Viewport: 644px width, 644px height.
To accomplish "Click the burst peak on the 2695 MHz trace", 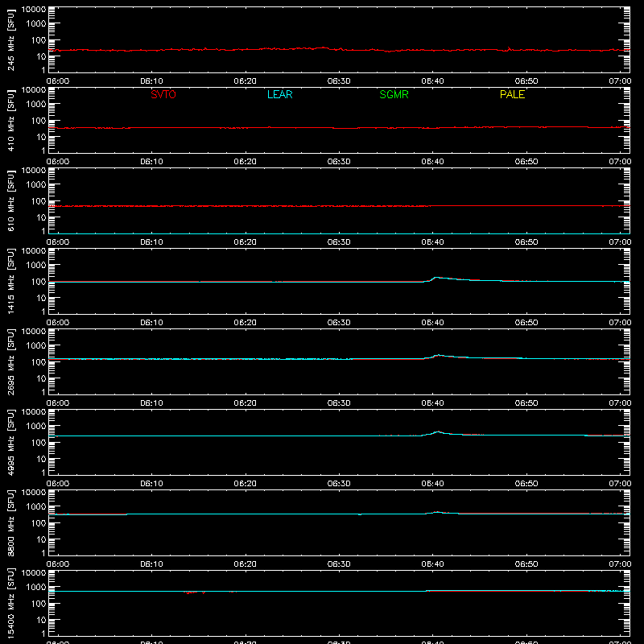I will [438, 355].
